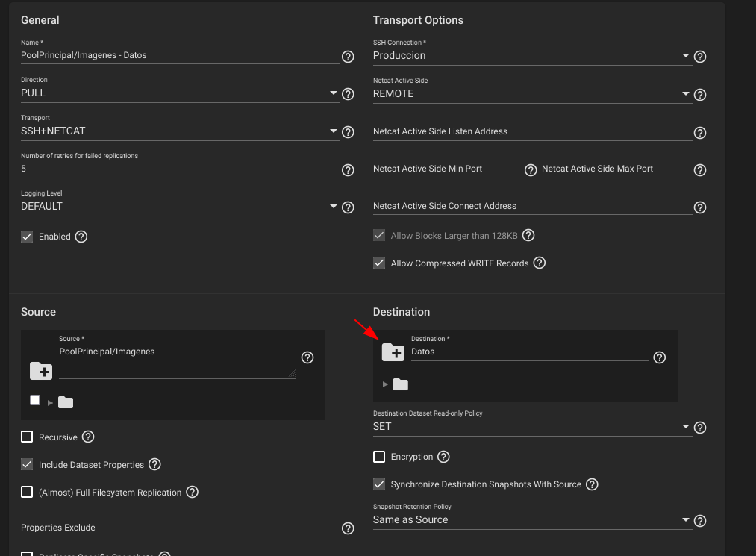Viewport: 756px width, 556px height.
Task: Click the Source path text area
Action: pyautogui.click(x=178, y=362)
